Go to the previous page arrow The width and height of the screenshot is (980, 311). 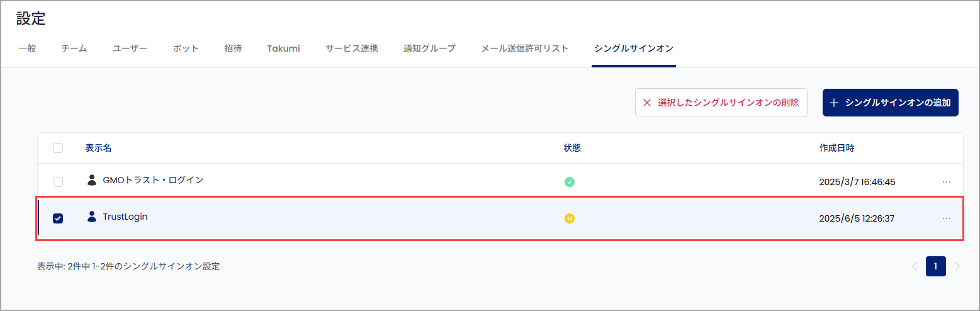915,266
